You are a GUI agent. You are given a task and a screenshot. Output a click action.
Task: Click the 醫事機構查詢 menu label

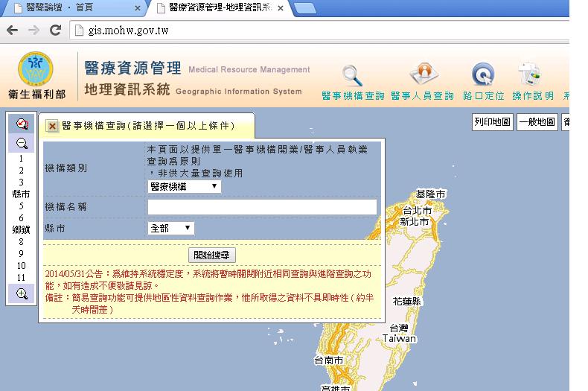tap(353, 96)
